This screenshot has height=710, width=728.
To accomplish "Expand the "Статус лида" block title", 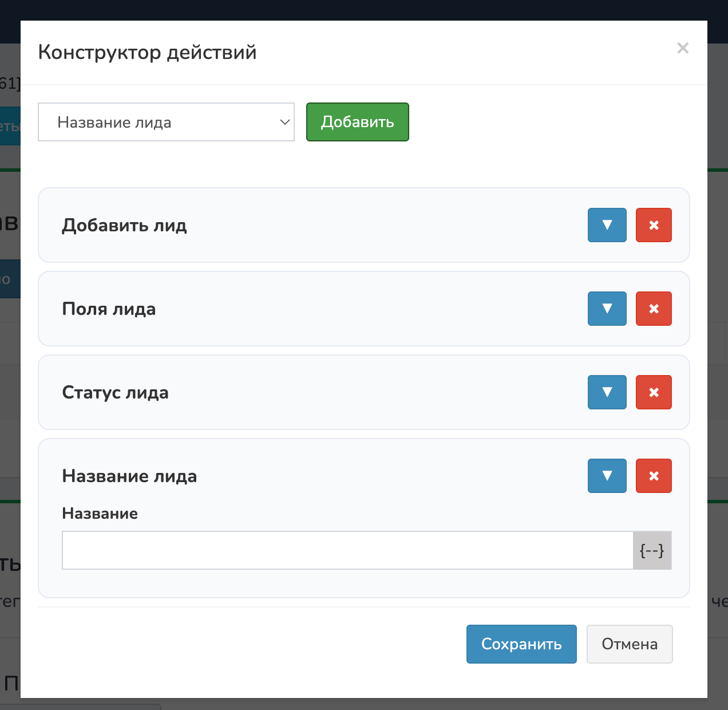I will 115,393.
